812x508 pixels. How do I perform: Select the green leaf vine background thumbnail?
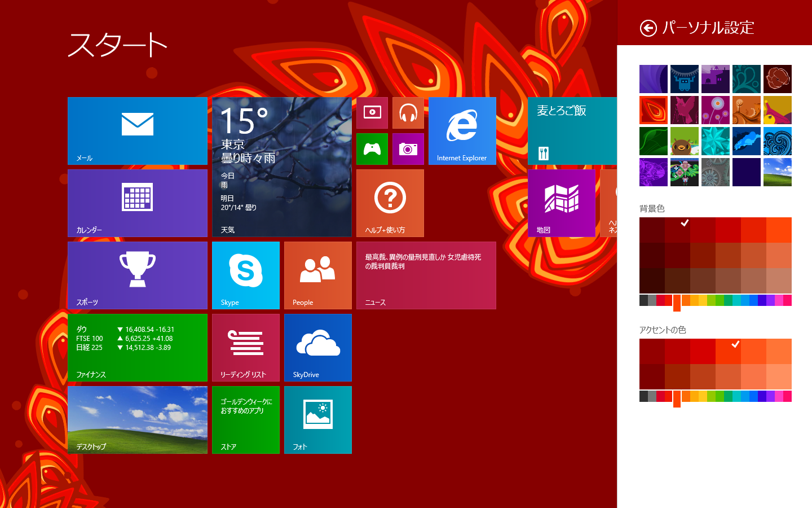click(x=654, y=141)
